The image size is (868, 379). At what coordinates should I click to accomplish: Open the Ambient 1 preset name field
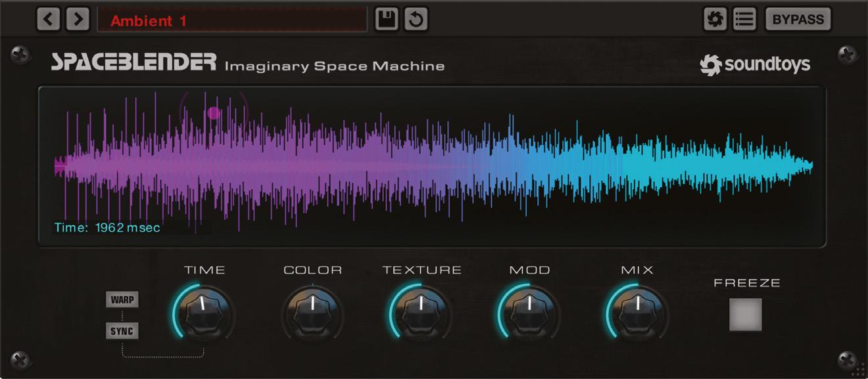(231, 20)
